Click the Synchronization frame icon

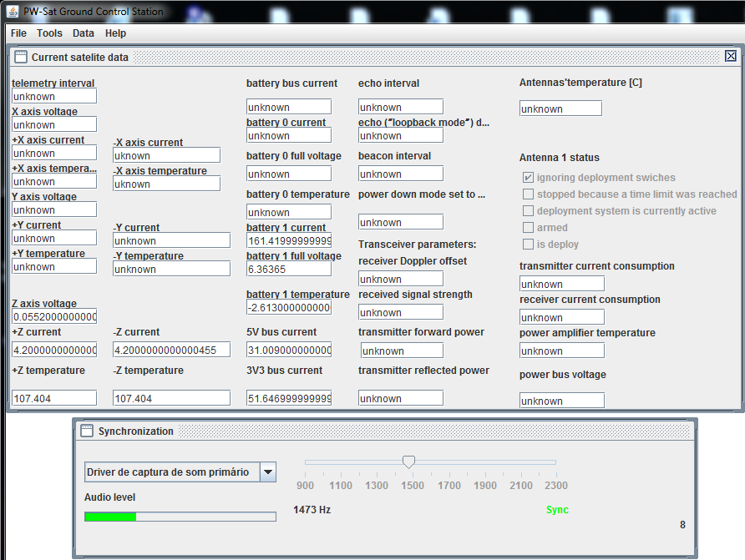[x=87, y=431]
